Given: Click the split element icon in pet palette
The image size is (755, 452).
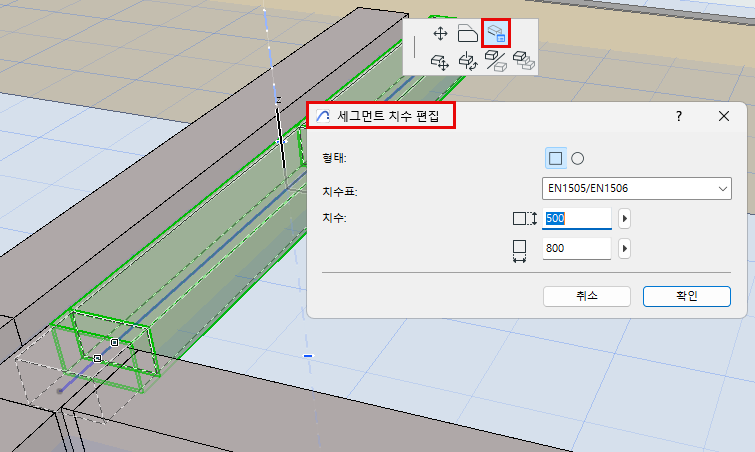Looking at the screenshot, I should [495, 61].
